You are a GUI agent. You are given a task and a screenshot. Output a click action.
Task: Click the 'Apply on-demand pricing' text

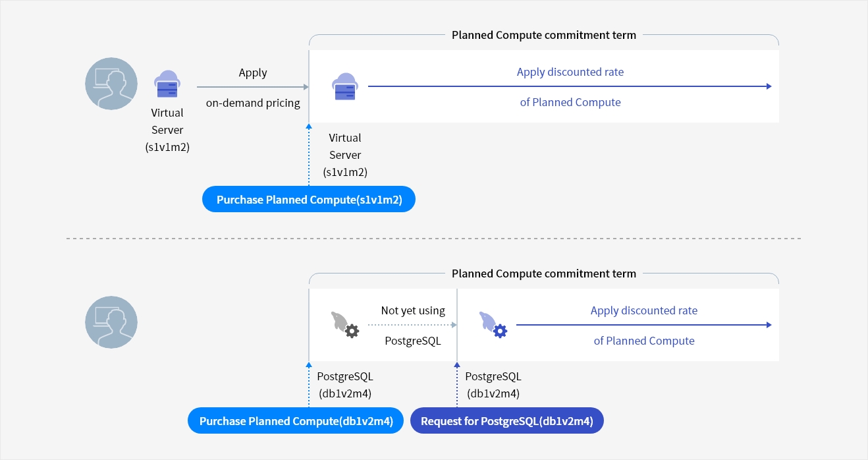[x=253, y=88]
